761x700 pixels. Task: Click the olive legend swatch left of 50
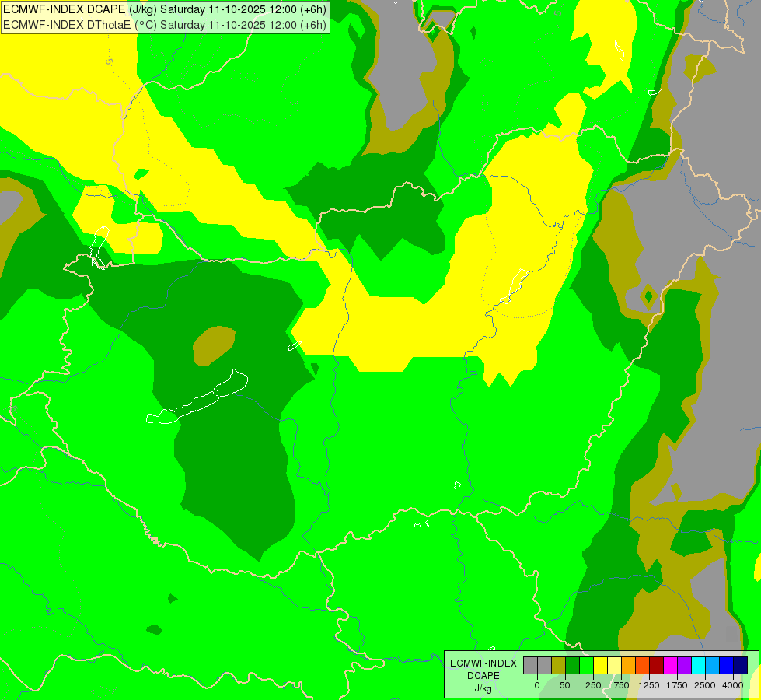tap(559, 666)
